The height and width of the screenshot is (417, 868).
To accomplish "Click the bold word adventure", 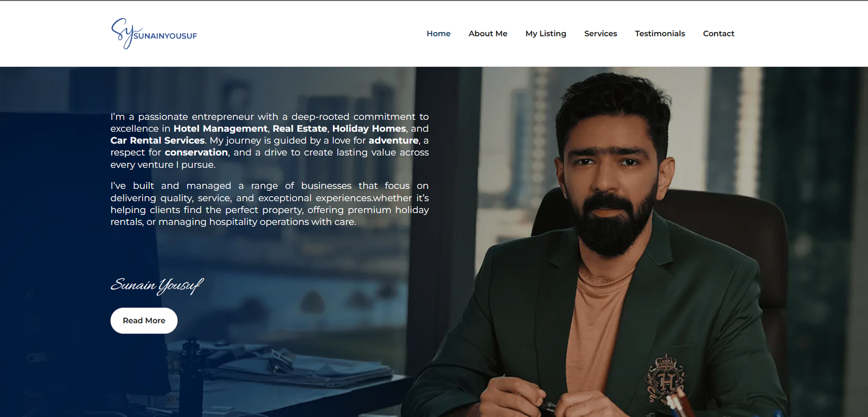I will click(393, 141).
